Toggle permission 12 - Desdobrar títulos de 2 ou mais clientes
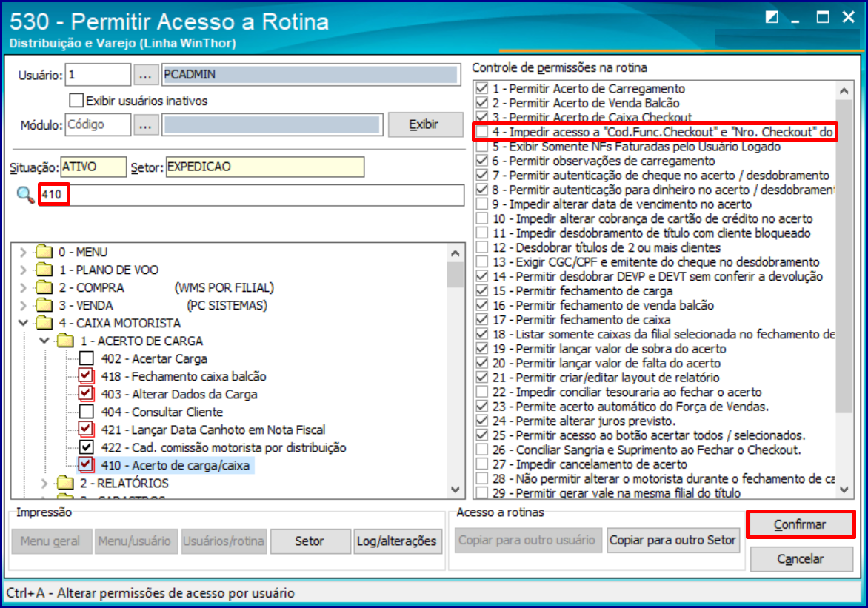868x608 pixels. (482, 247)
